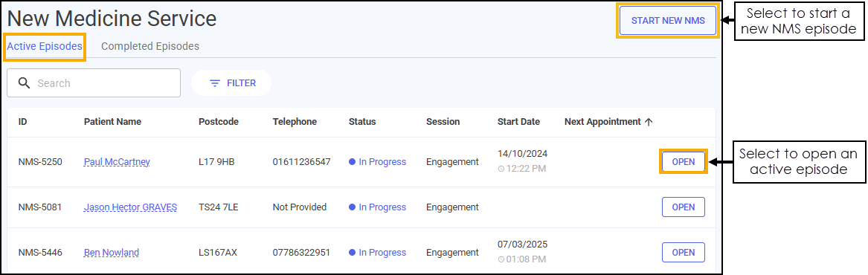Click the search magnifier icon

24,83
